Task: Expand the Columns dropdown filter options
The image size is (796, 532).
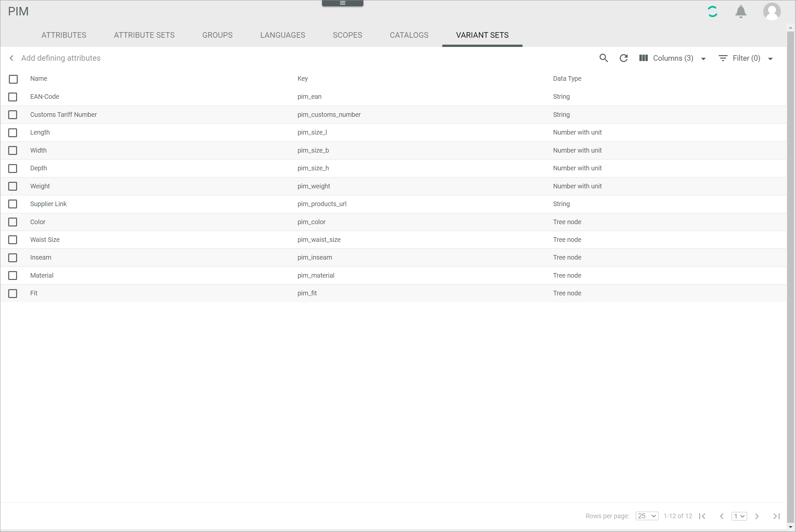Action: point(703,57)
